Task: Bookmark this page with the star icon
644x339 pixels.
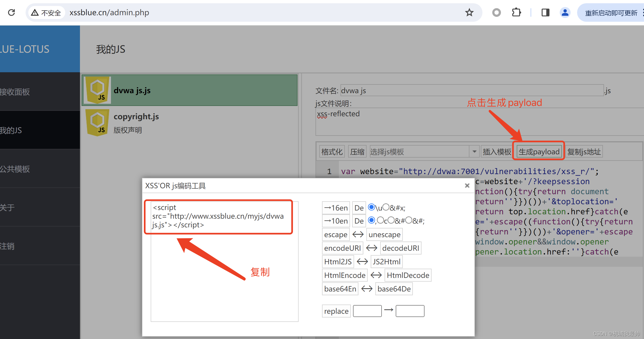Action: pyautogui.click(x=469, y=12)
